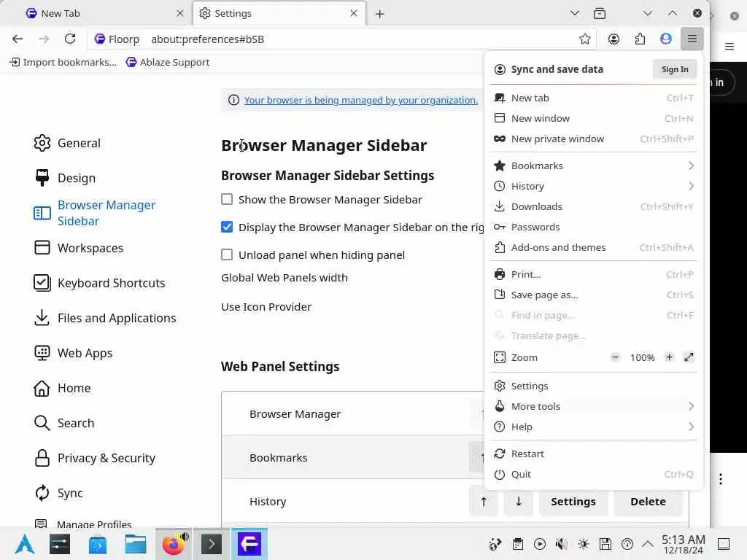Select Browser Manager Sidebar category
The image size is (747, 560).
(x=96, y=213)
